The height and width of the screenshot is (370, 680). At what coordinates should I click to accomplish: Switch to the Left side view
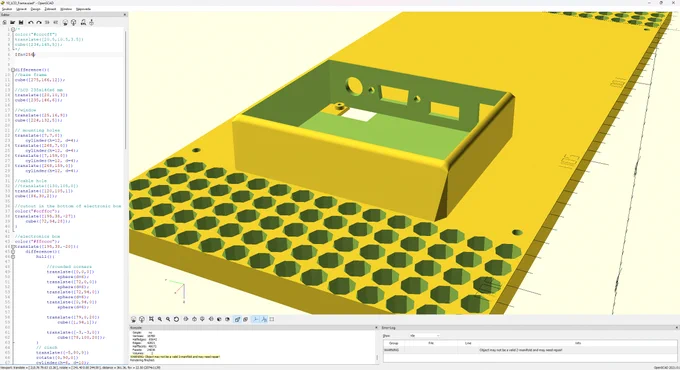(211, 319)
